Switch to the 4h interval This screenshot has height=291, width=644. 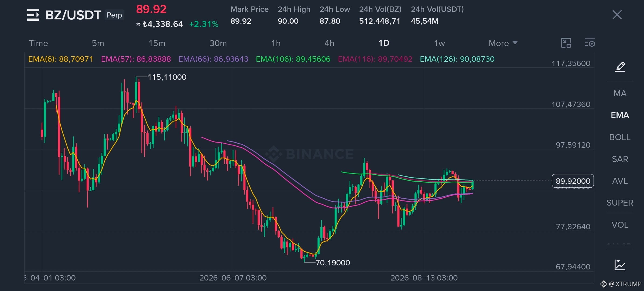(x=329, y=43)
